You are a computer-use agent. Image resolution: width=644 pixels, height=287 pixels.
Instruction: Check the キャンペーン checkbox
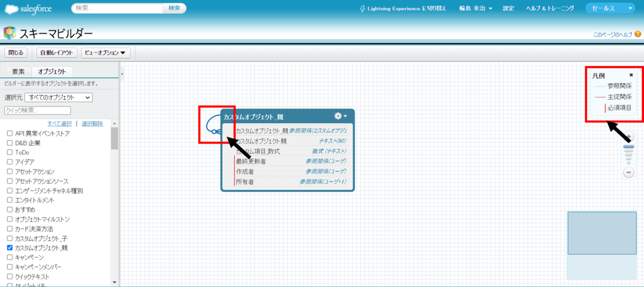coord(10,257)
